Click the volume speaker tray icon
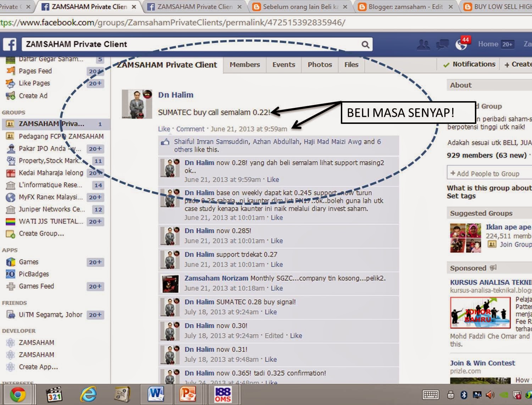Image resolution: width=532 pixels, height=405 pixels. (490, 395)
